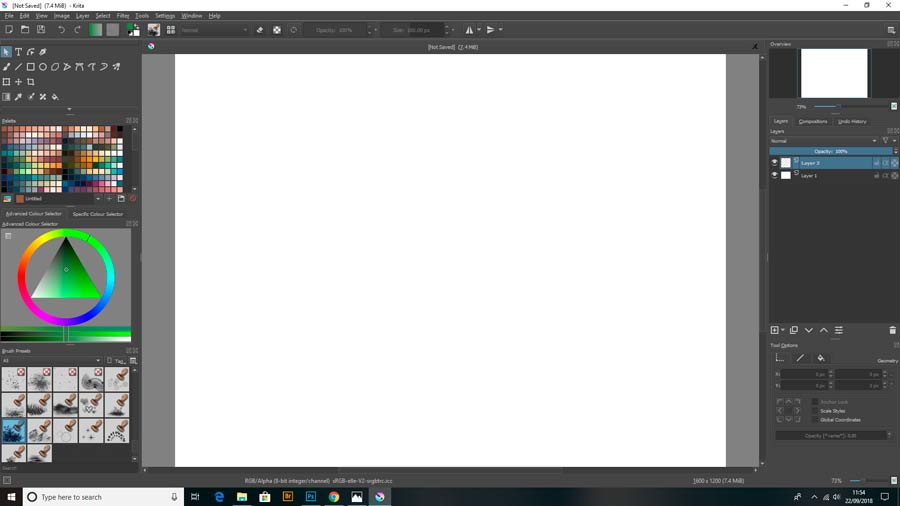Create a new document from toolbar

[x=9, y=30]
